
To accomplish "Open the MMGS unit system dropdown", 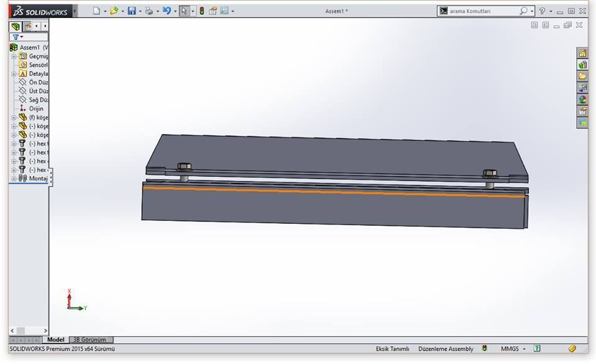I will (x=513, y=348).
